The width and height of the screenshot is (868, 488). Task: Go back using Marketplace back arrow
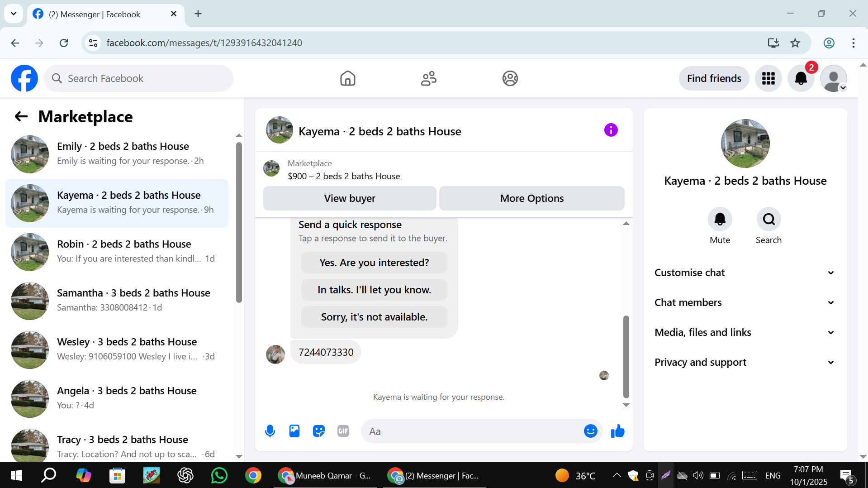pos(21,117)
